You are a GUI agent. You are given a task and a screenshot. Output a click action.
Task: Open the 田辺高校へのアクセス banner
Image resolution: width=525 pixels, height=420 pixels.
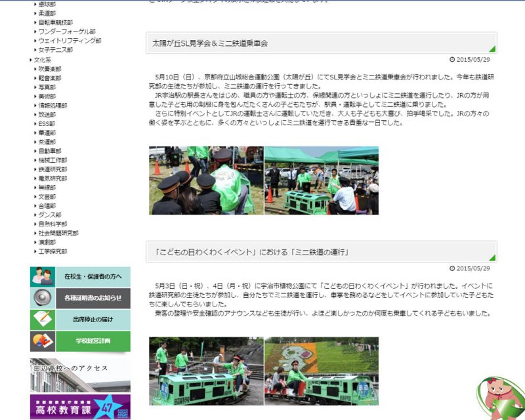coord(80,375)
